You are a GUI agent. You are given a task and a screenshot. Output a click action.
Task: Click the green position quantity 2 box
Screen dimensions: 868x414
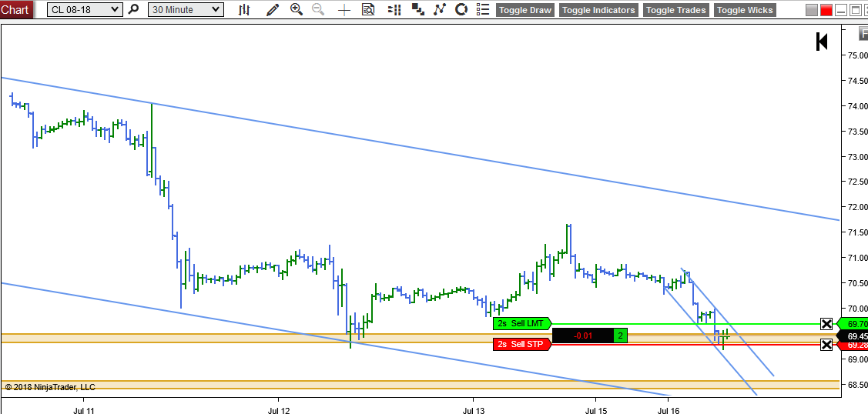621,335
